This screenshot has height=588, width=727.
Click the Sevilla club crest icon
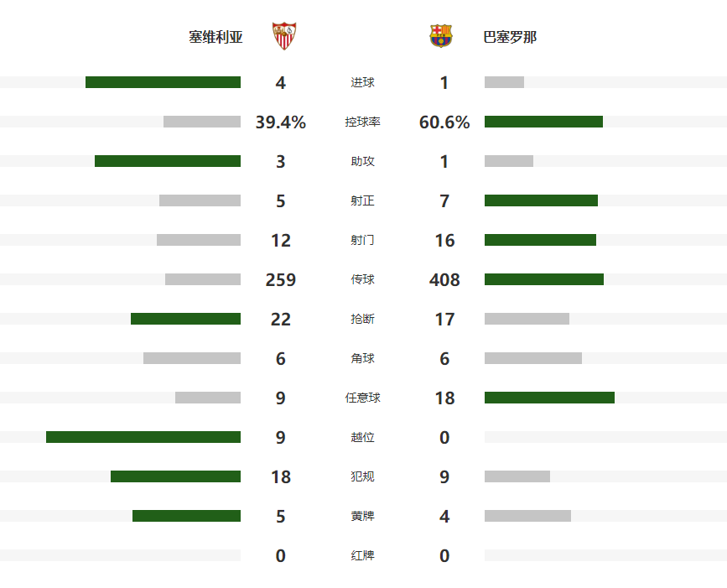[x=285, y=36]
